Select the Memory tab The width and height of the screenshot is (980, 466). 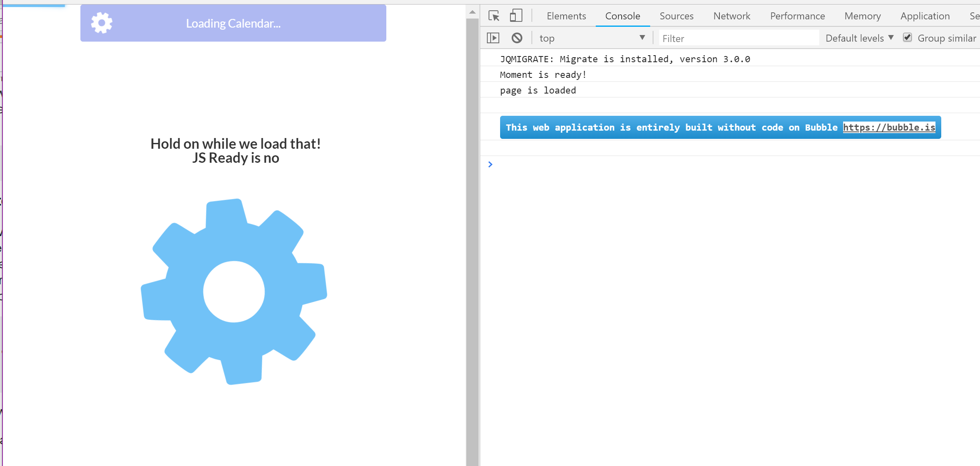coord(862,16)
